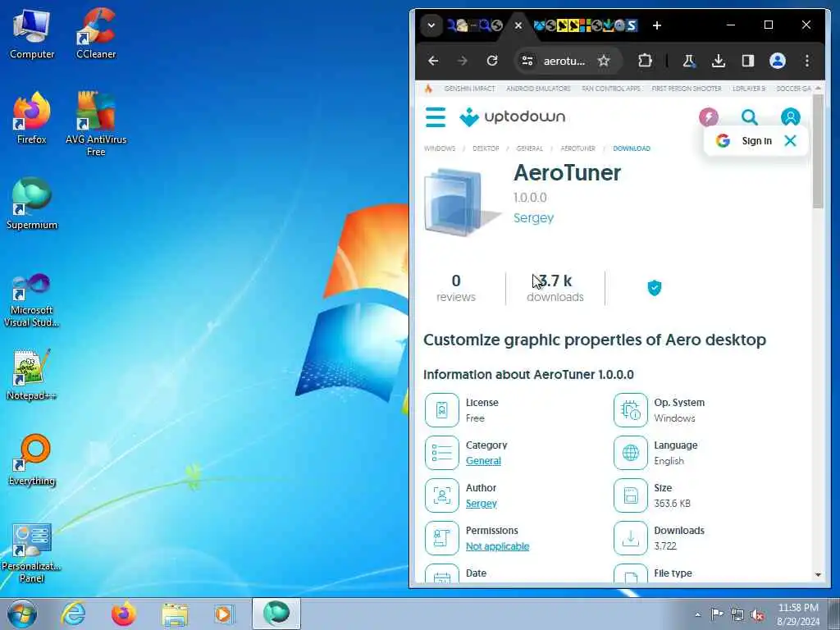Open the browser labs flask icon
This screenshot has height=630, width=840.
tap(689, 61)
